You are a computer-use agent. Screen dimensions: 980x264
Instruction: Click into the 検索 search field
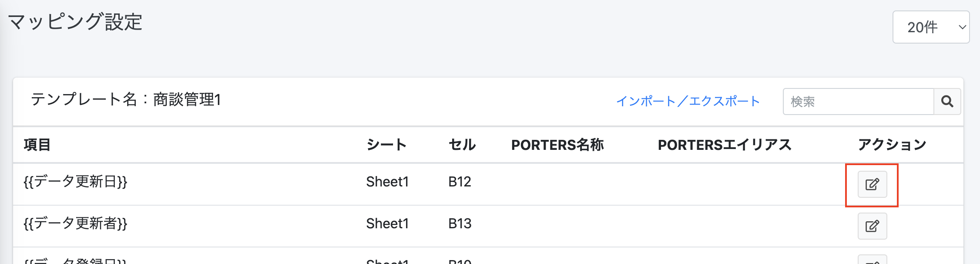(857, 102)
